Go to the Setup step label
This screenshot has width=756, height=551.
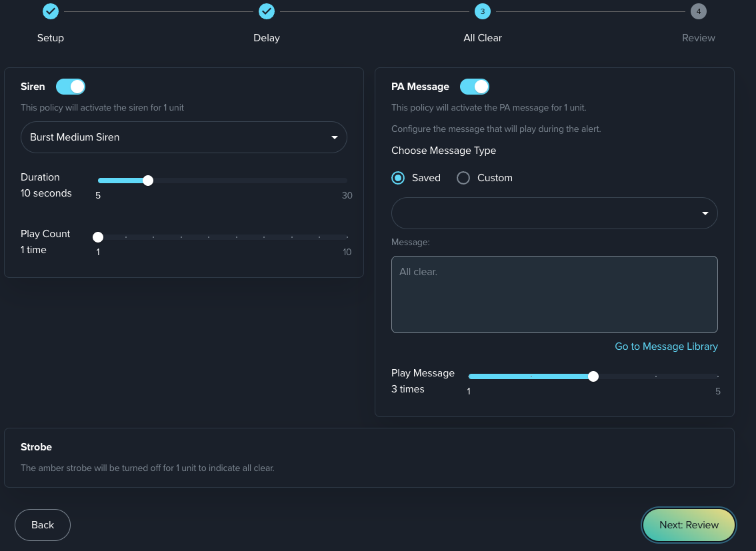51,38
